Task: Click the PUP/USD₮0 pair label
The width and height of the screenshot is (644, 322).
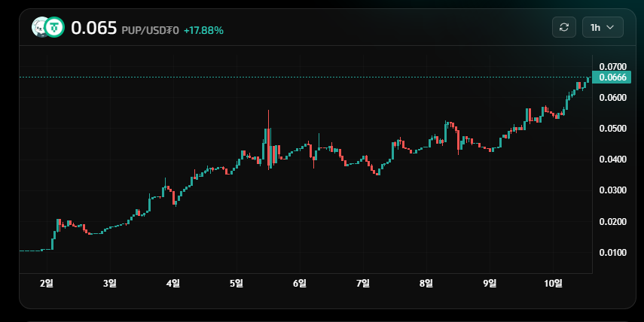Action: click(150, 30)
